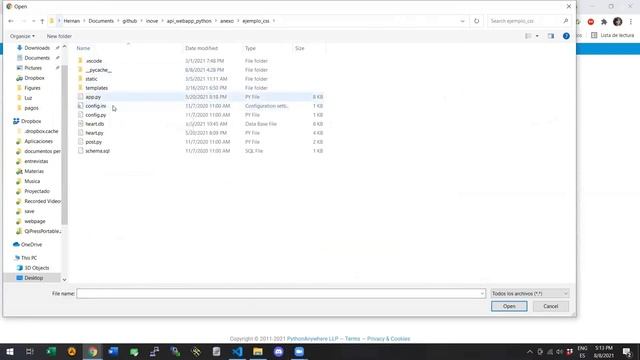This screenshot has width=640, height=360.
Task: Click the Open button
Action: (x=509, y=306)
